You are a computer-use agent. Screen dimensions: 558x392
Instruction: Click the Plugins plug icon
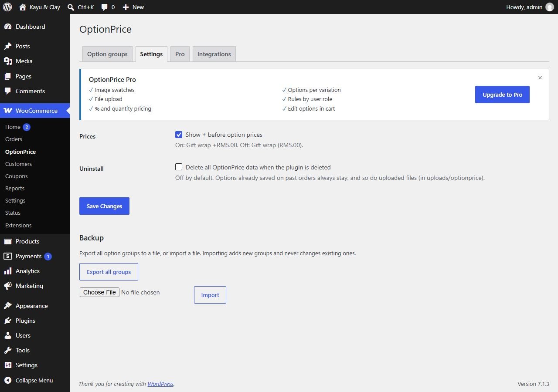click(8, 321)
